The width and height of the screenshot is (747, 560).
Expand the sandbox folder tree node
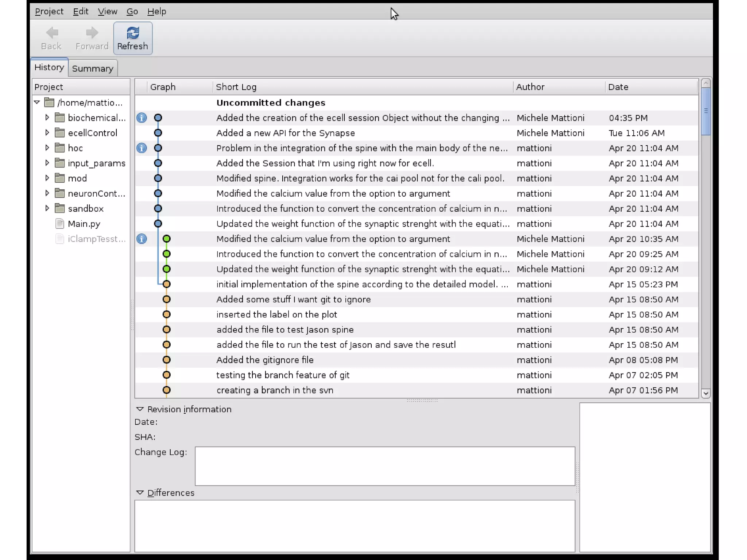[47, 208]
